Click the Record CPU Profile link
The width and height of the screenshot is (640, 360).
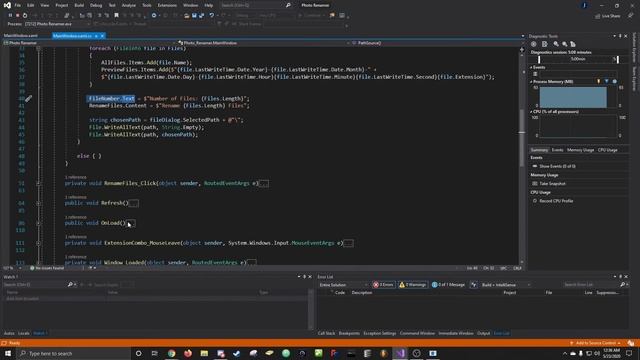[556, 201]
